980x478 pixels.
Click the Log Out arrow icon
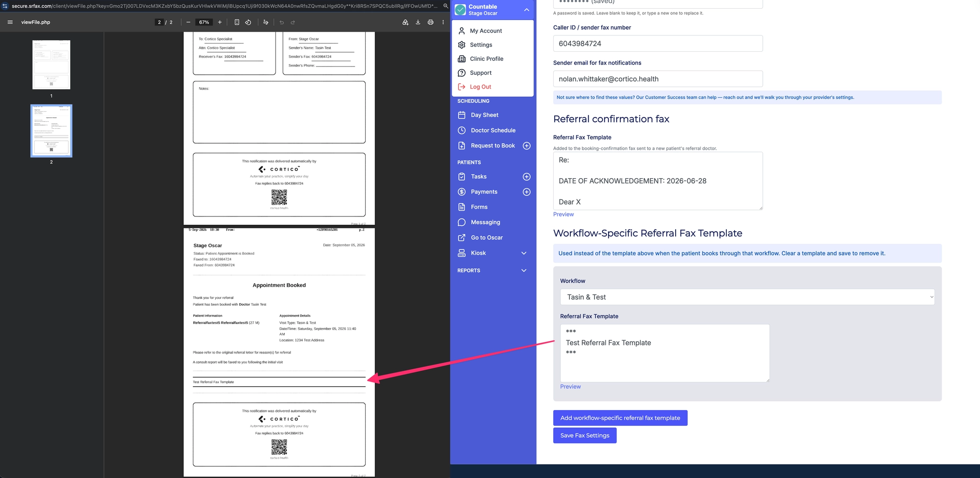tap(462, 87)
